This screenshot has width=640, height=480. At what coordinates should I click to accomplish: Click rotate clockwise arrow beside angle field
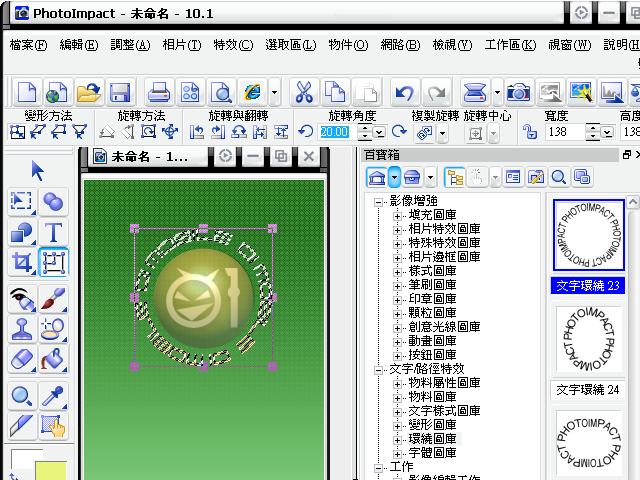click(399, 131)
